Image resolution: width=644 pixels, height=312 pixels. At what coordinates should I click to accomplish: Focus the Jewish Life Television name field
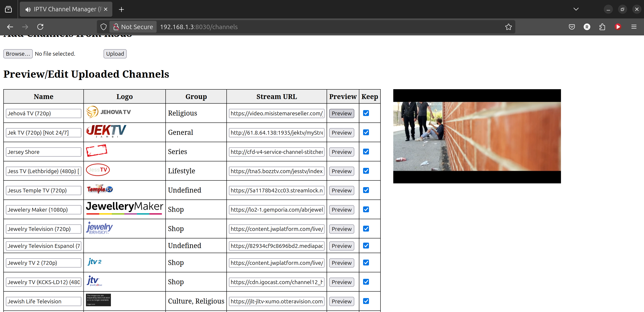pos(44,301)
